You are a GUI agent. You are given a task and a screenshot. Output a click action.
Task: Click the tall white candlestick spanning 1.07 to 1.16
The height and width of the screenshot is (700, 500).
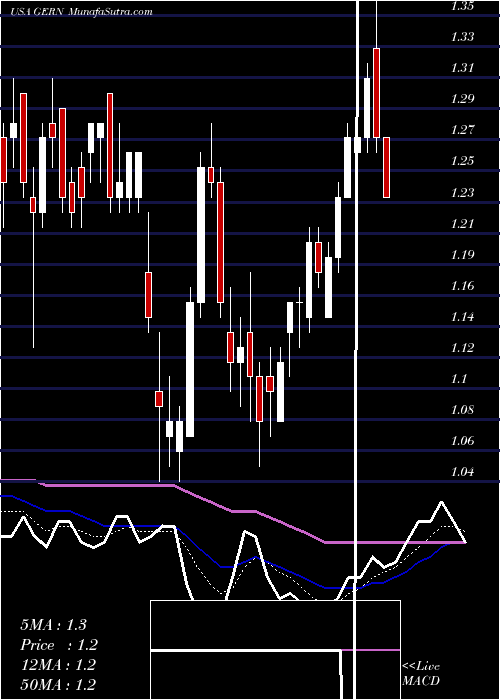pos(190,369)
